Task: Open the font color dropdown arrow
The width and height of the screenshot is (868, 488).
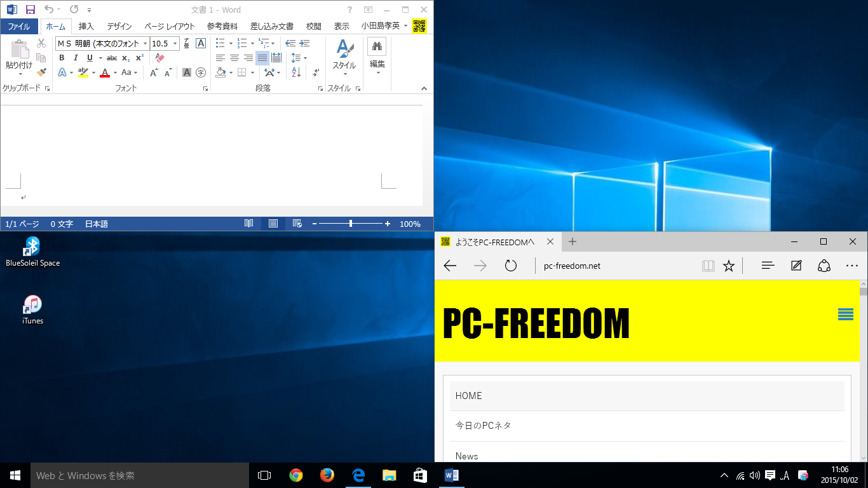Action: (x=115, y=72)
